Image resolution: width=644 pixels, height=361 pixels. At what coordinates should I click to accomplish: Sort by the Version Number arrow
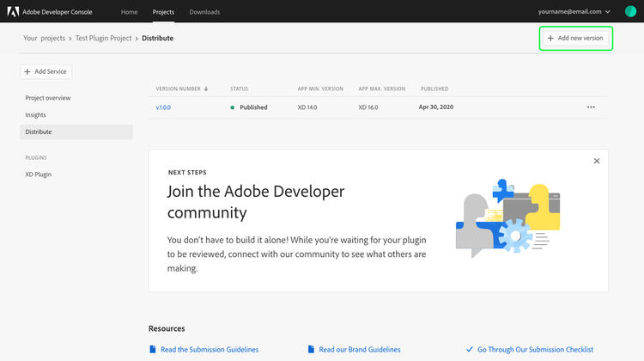click(x=206, y=89)
